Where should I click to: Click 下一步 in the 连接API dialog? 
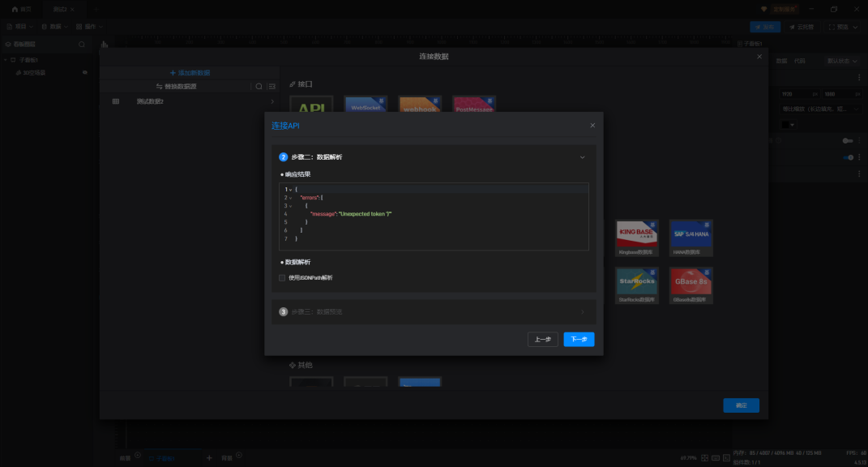(579, 339)
